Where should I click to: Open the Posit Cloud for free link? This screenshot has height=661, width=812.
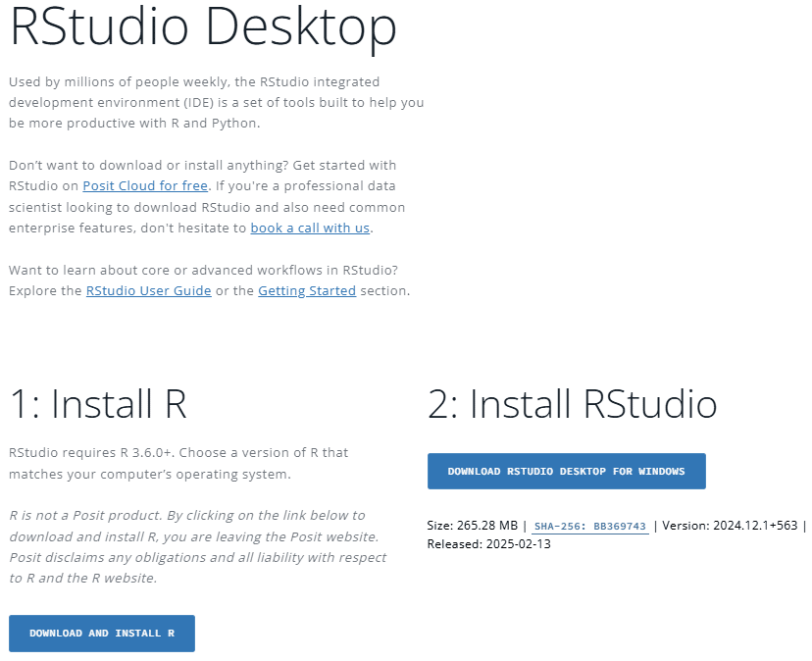click(x=145, y=185)
